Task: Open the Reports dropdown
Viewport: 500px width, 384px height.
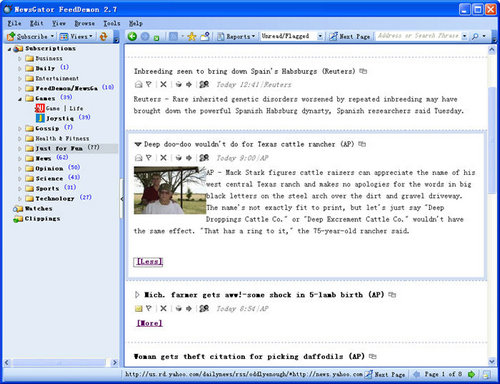Action: pos(236,36)
